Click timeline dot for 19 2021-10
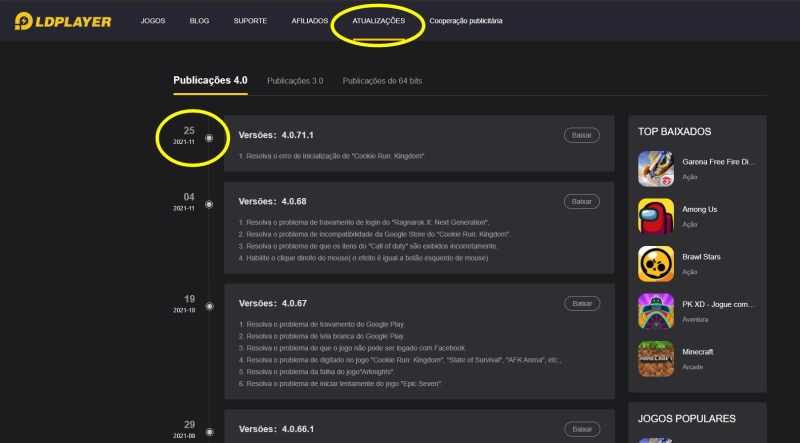Viewport: 800px width, 443px height. pos(209,305)
